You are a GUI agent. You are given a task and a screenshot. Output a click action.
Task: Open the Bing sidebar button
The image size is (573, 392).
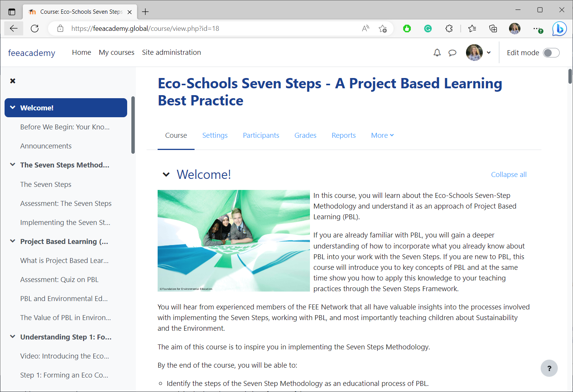point(559,29)
